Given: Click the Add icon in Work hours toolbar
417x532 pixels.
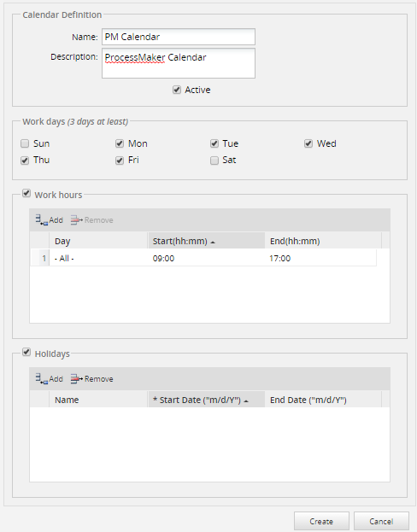Looking at the screenshot, I should pos(41,219).
